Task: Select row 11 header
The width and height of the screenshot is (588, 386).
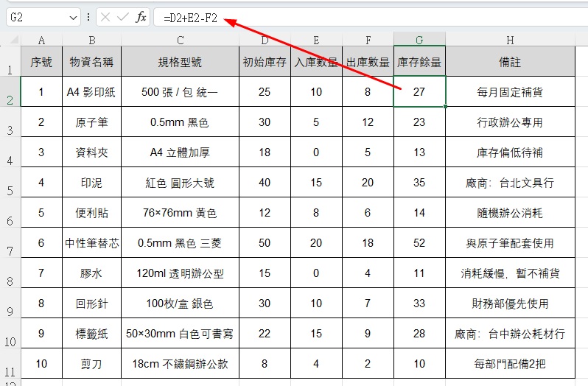Action: coord(10,363)
